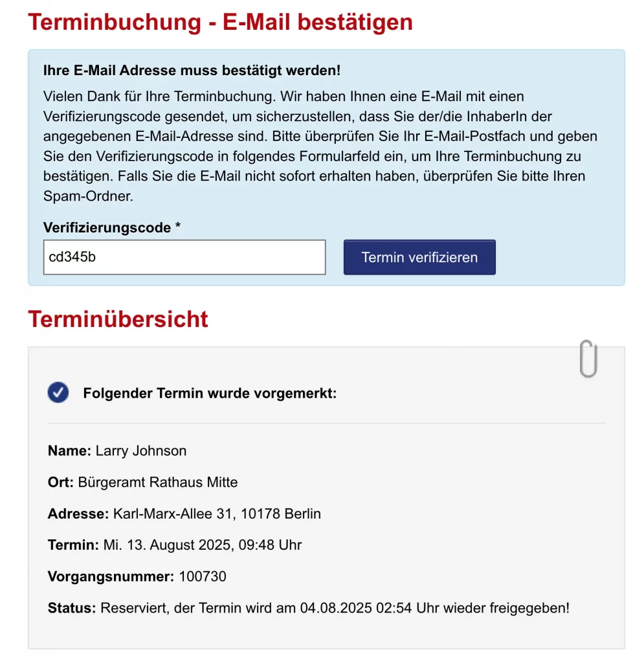Click the address Karl-Marx-Allee 31, 10178 Berlin
644x663 pixels.
coord(217,513)
